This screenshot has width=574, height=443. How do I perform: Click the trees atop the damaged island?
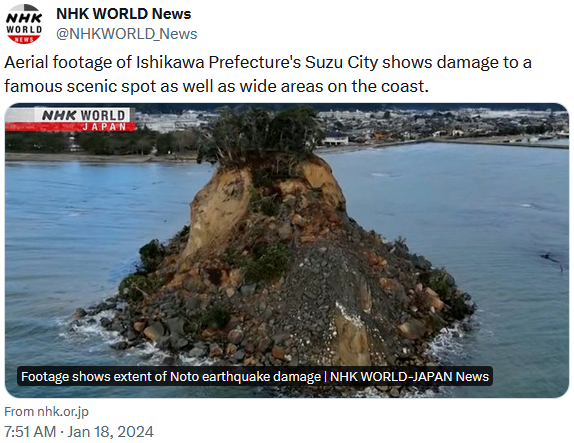click(x=261, y=136)
